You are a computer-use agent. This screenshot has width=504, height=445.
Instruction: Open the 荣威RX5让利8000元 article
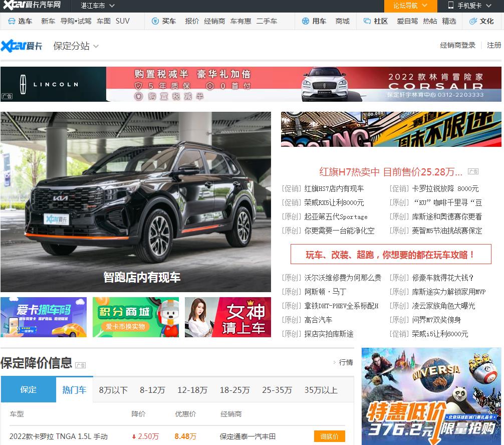pos(334,202)
